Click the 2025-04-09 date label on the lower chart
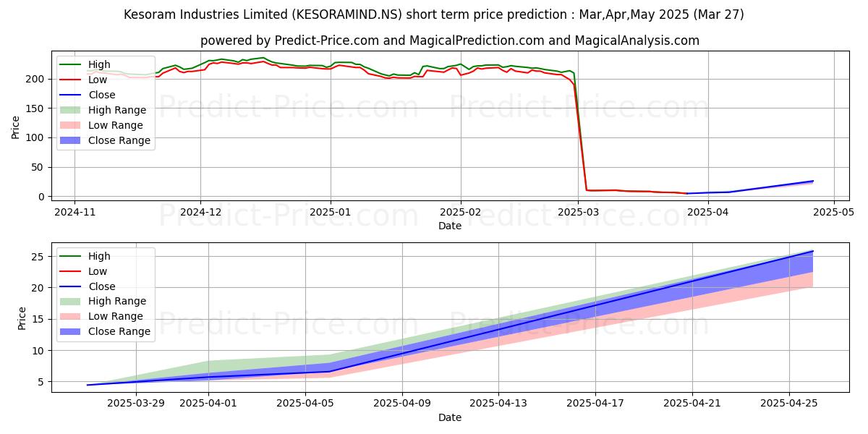 click(401, 403)
